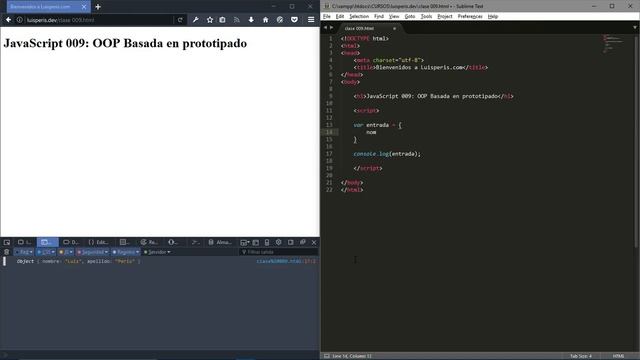The width and height of the screenshot is (640, 360).
Task: Open the devtools Style Editor tab
Action: [98, 242]
